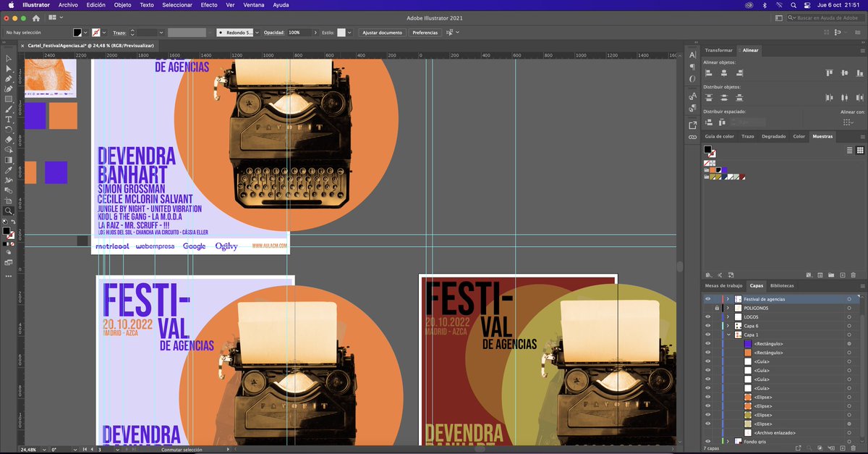
Task: Click the Opacidad 100% input field
Action: (x=298, y=33)
